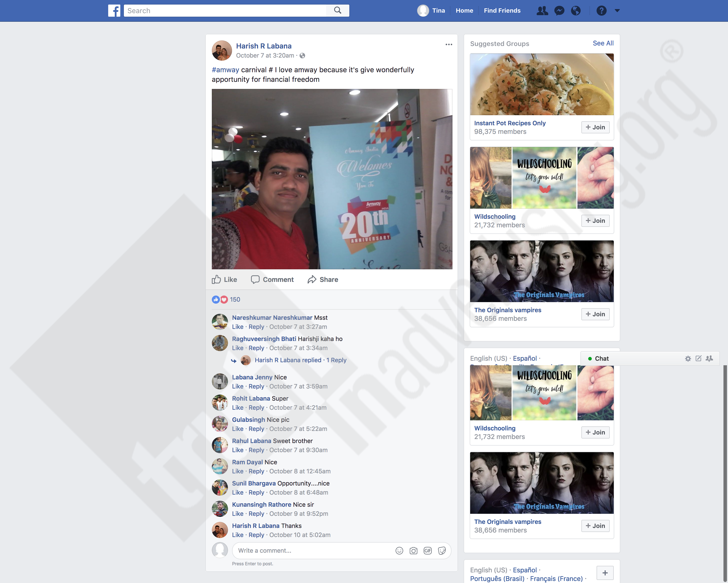Open the Quick Help question mark icon
728x583 pixels.
[601, 10]
